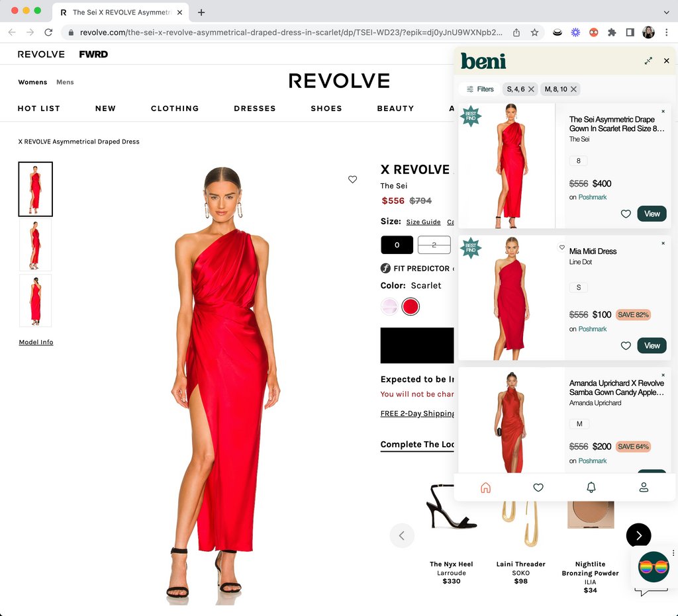Open beni favorites heart tab

tap(538, 487)
